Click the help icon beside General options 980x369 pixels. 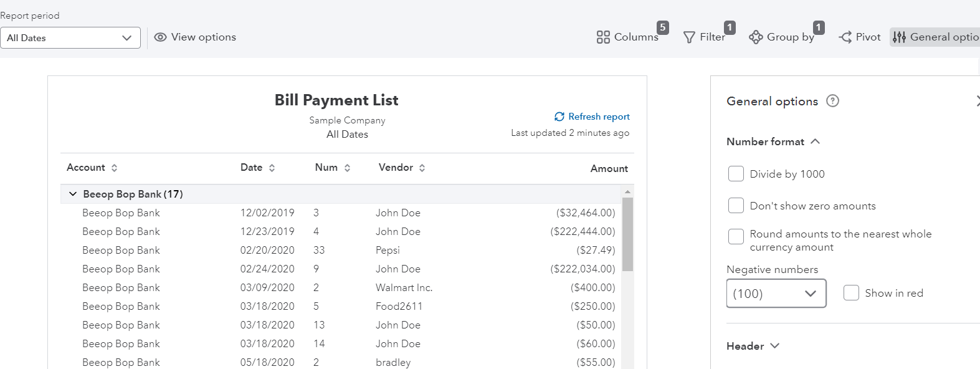(832, 100)
